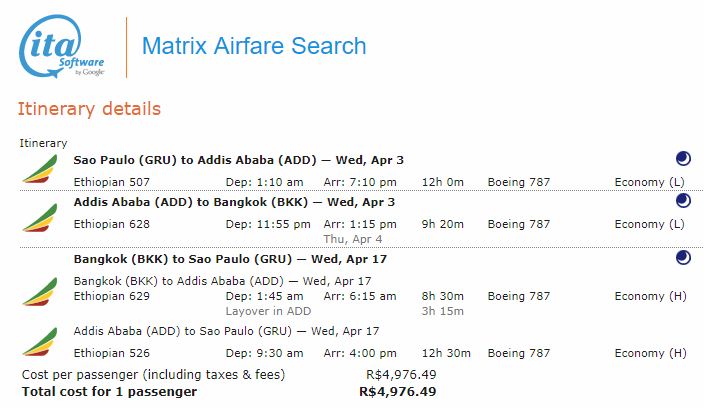Screen dimensions: 704x408
Task: Click Ethiopian airline logo beside flight 526
Action: click(x=40, y=342)
